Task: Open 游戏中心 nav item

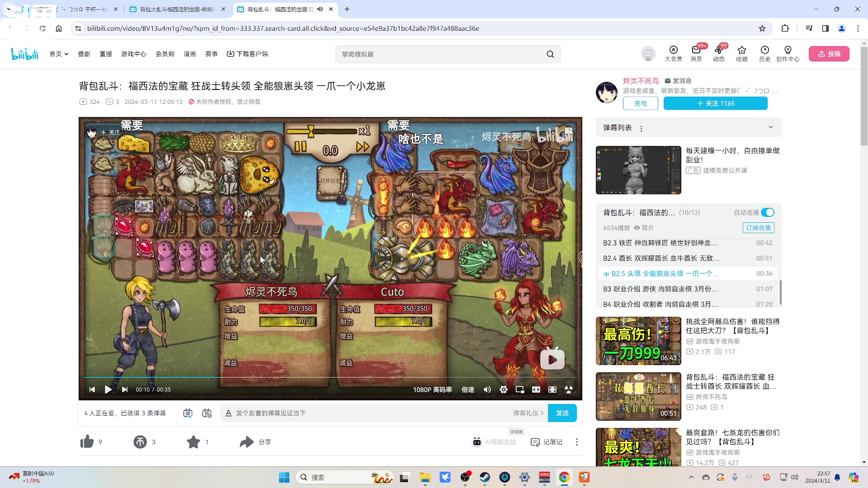Action: click(133, 54)
